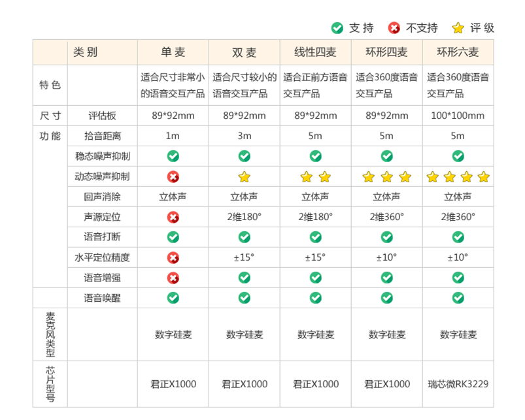
Task: Click the 麦克风类型 row header
Action: tap(50, 334)
